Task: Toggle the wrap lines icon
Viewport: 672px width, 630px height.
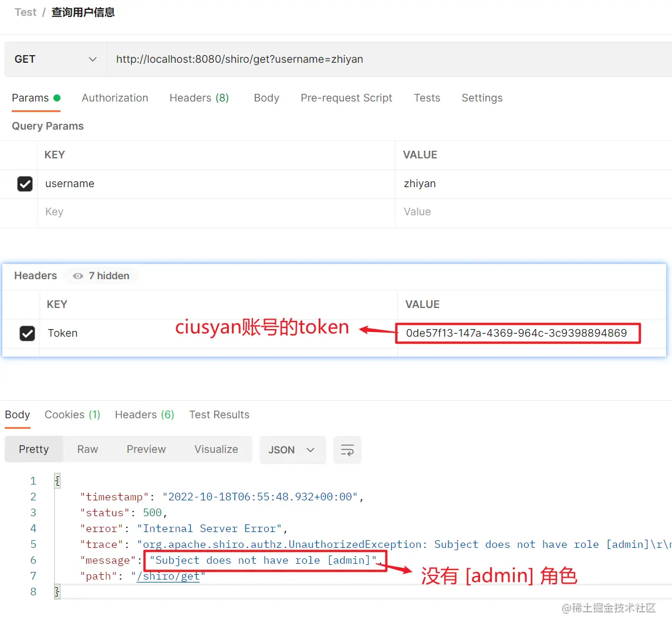Action: coord(347,450)
